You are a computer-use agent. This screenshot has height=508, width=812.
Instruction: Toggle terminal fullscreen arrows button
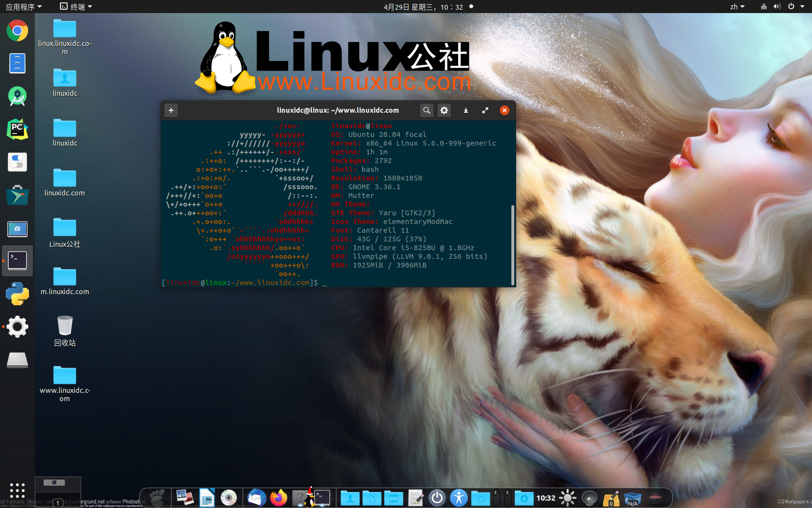pos(485,110)
